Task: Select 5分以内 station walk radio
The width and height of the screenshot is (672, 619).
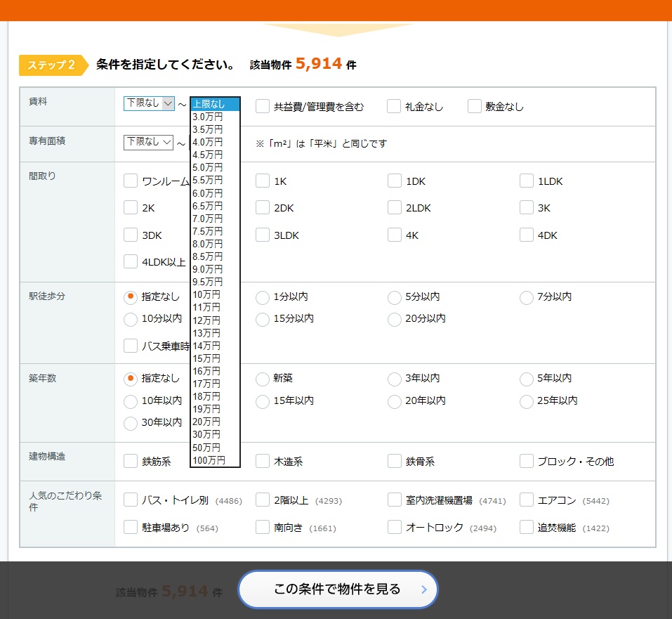Action: [x=395, y=297]
